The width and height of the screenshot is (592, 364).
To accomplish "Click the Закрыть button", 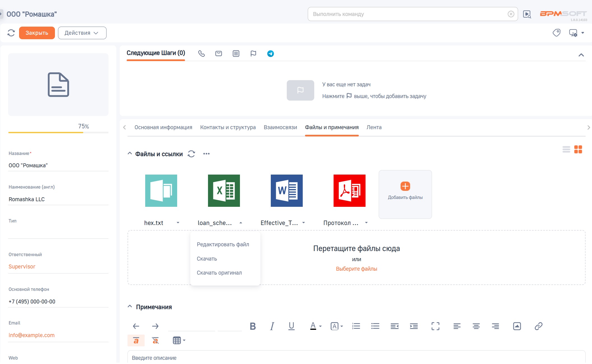I will point(37,33).
